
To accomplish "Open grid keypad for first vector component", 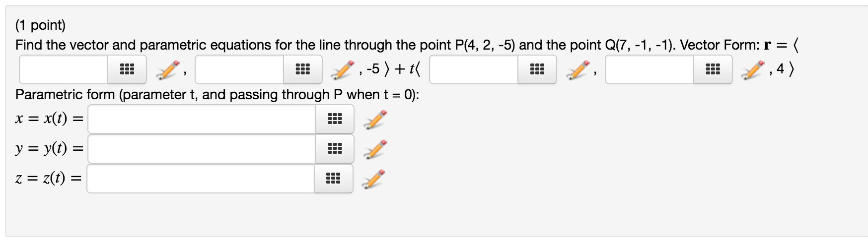I will [x=127, y=69].
